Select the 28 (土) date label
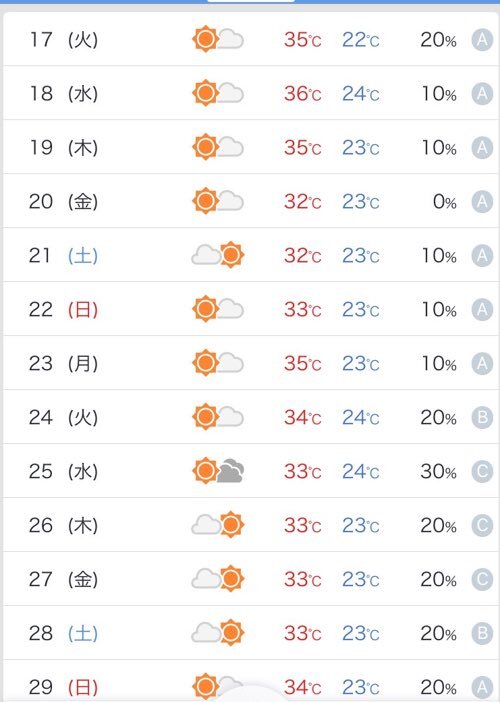This screenshot has height=702, width=500. 63,633
